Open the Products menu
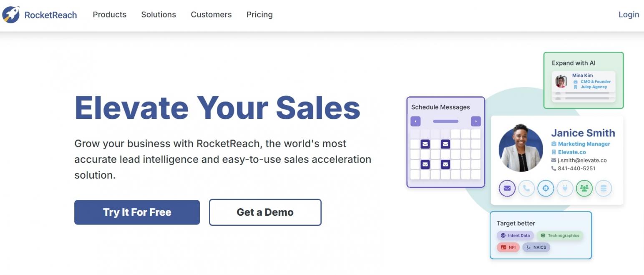 pyautogui.click(x=109, y=15)
